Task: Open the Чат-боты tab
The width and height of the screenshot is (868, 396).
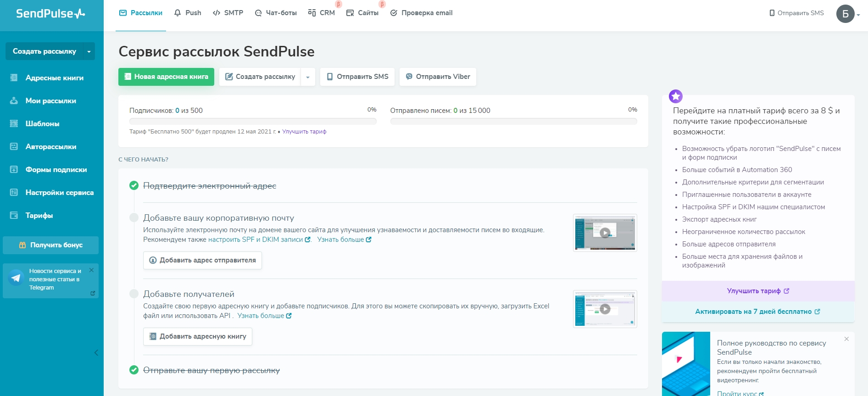Action: [x=276, y=13]
